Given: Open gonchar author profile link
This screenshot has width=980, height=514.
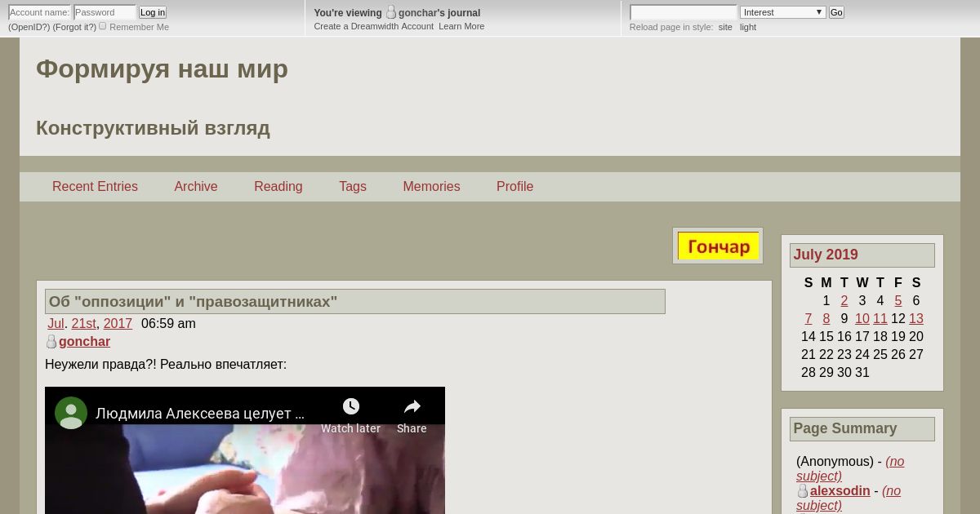Looking at the screenshot, I should coord(84,342).
